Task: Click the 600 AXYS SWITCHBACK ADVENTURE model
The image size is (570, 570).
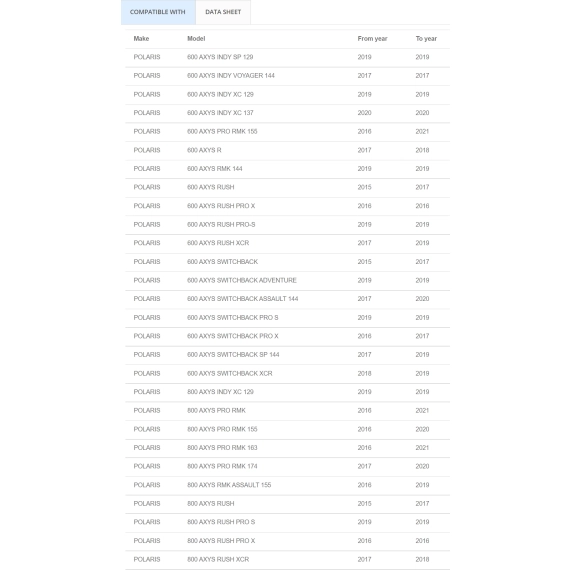Action: (x=242, y=280)
